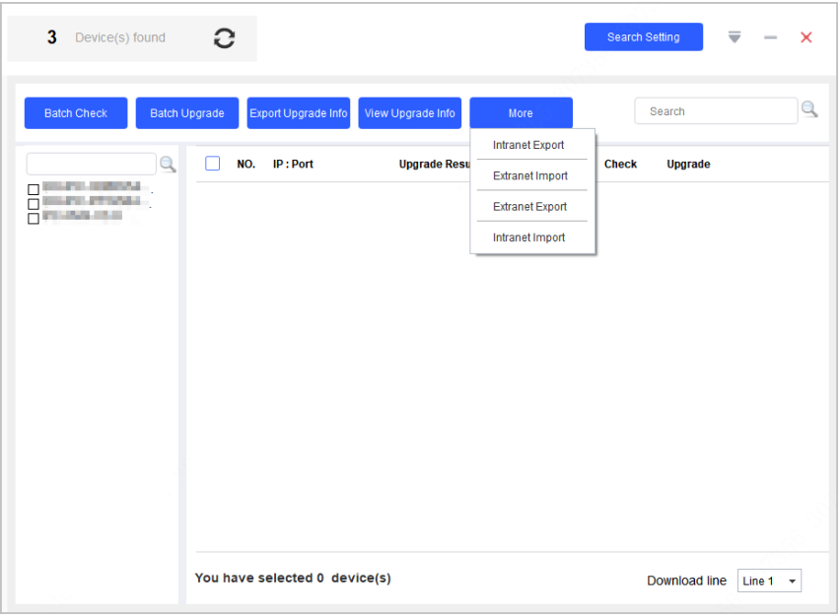Focus the top Search input field

pyautogui.click(x=716, y=110)
